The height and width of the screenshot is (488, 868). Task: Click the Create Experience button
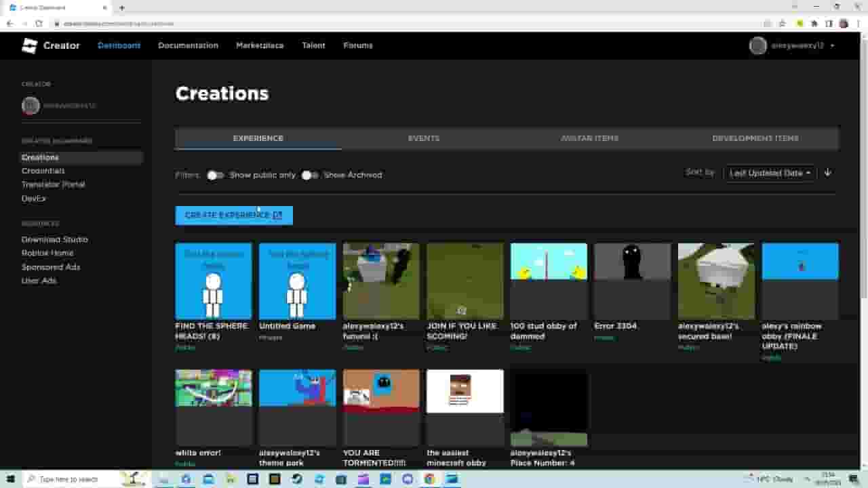point(234,215)
